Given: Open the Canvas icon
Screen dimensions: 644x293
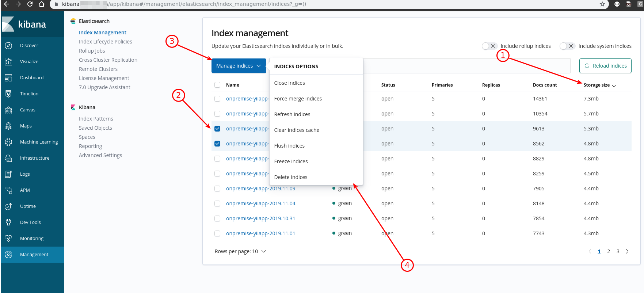Looking at the screenshot, I should point(8,110).
